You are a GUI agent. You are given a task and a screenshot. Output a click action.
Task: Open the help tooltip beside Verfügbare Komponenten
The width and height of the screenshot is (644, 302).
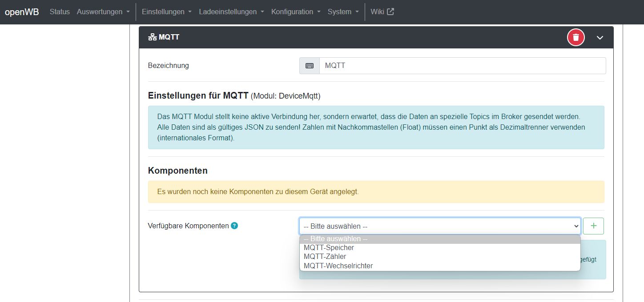[x=233, y=226]
